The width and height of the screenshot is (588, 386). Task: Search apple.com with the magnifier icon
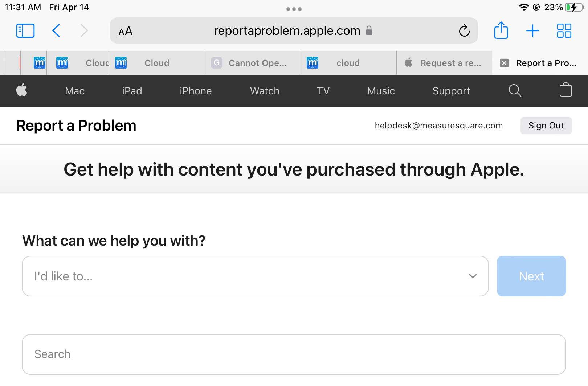(x=515, y=90)
